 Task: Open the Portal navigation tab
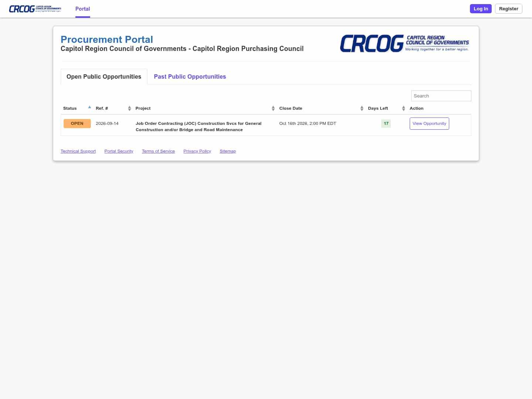click(x=83, y=9)
